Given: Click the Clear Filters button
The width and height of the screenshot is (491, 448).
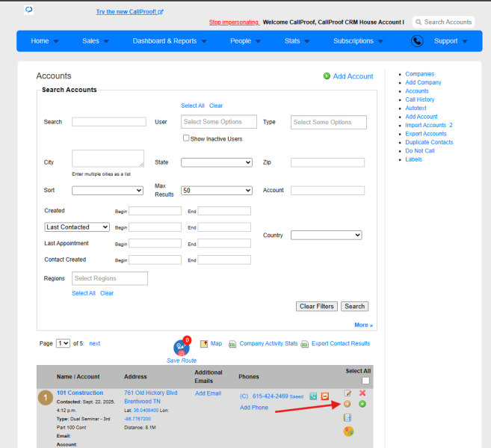Looking at the screenshot, I should pyautogui.click(x=317, y=307).
